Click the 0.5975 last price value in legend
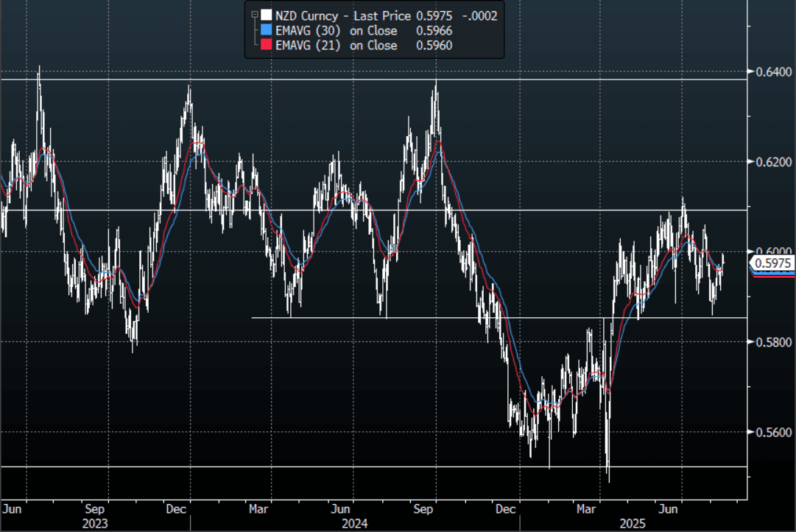Screen dimensions: 796x532 tap(439, 15)
